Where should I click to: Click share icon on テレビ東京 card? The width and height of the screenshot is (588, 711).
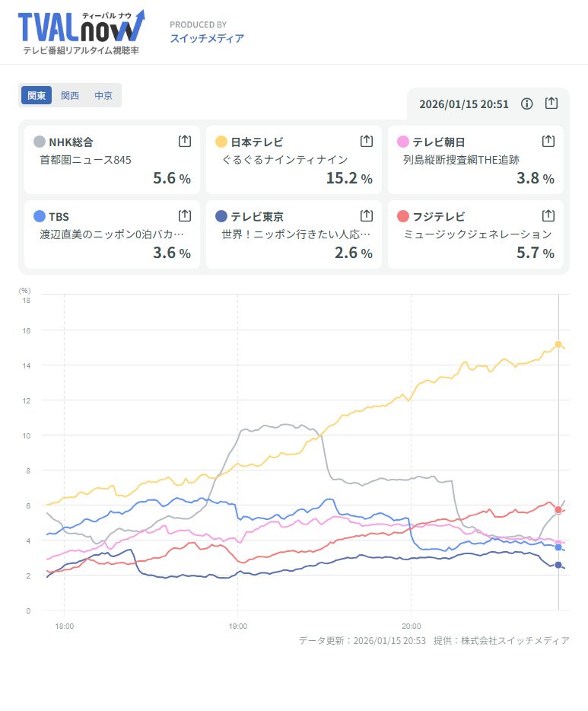[x=366, y=215]
